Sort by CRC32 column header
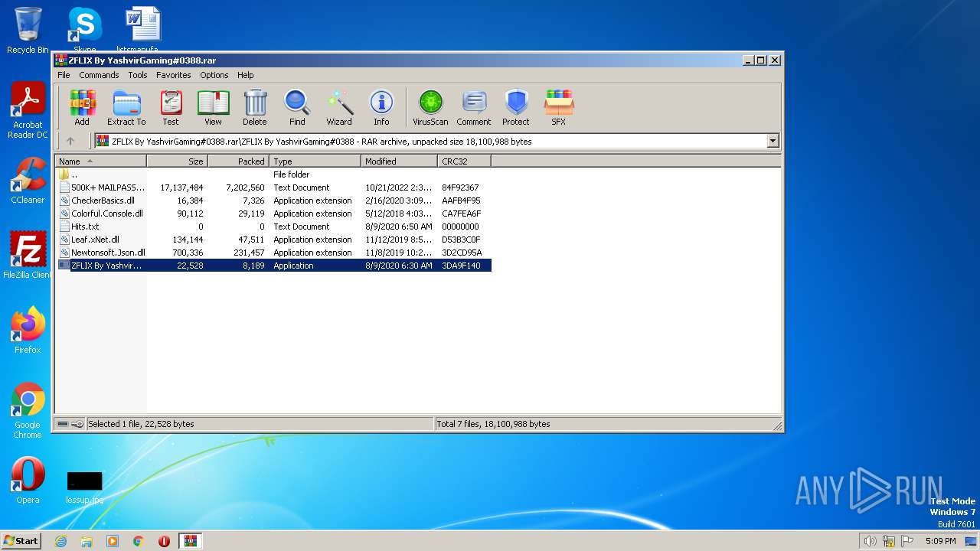 pyautogui.click(x=464, y=161)
